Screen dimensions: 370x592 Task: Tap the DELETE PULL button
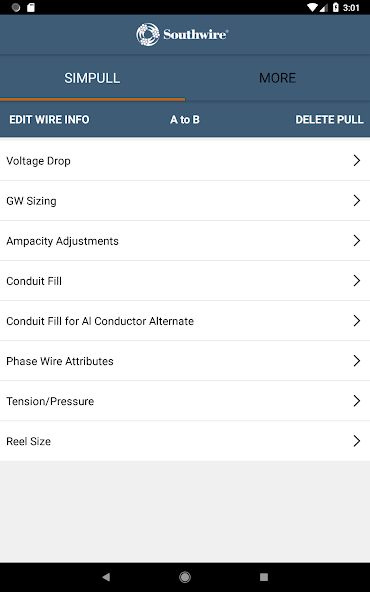pyautogui.click(x=329, y=120)
